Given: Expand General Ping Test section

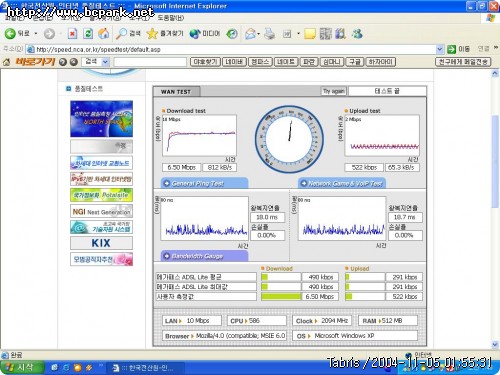Looking at the screenshot, I should point(204,183).
